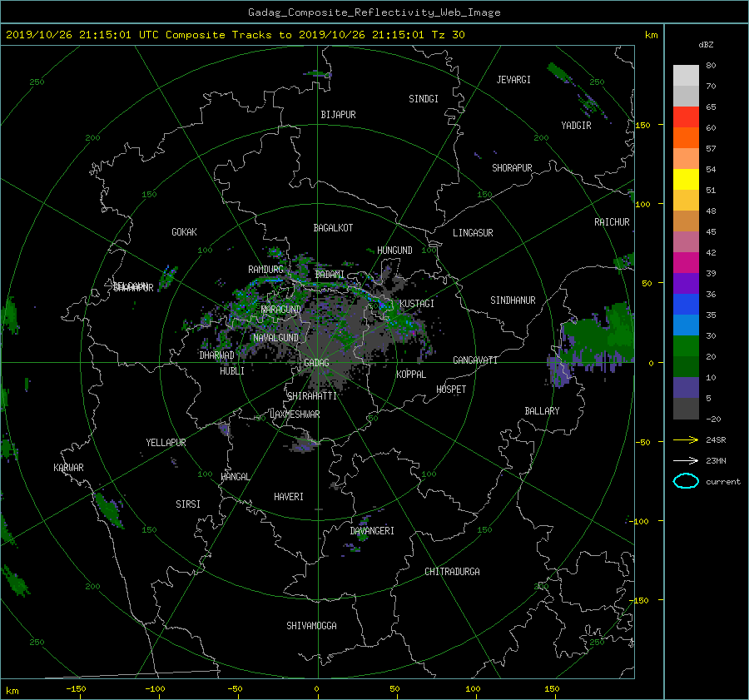Click the BAGALKOT city label

click(x=333, y=228)
